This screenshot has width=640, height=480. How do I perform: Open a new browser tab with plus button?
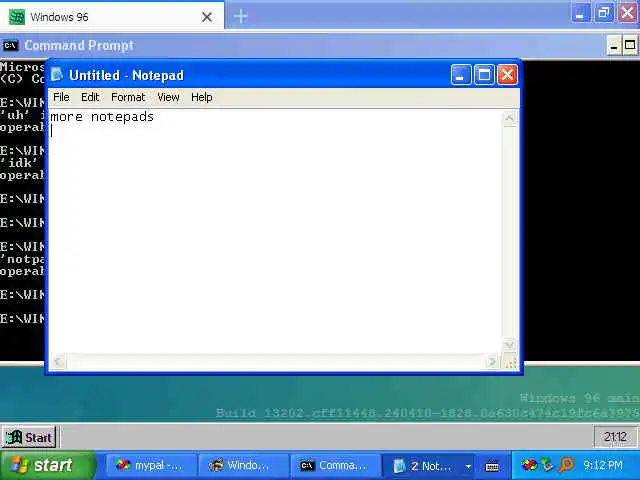click(241, 16)
